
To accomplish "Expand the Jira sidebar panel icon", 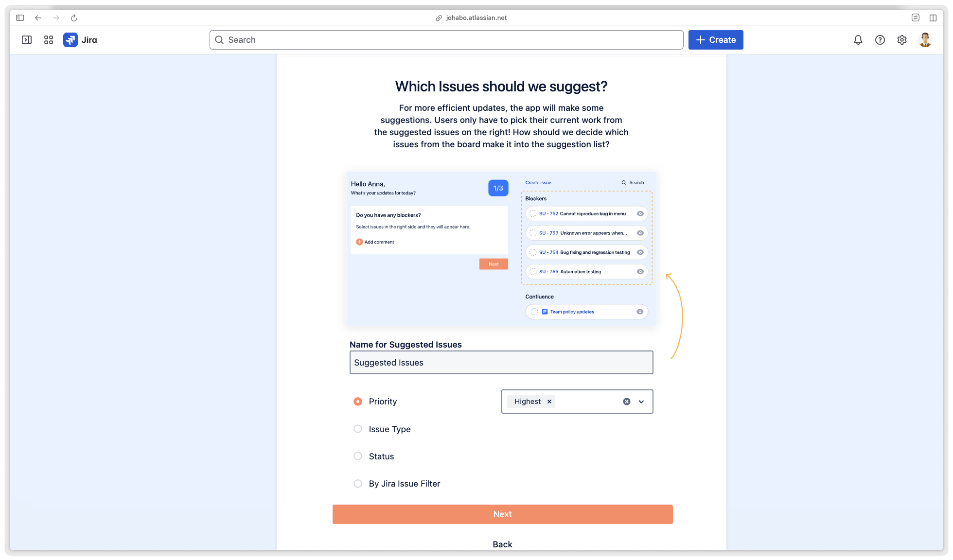I will 27,40.
